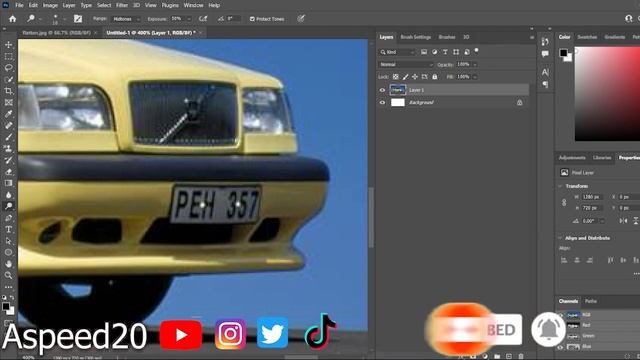
Task: Select the Rectangular Marquee tool
Action: pos(9,56)
